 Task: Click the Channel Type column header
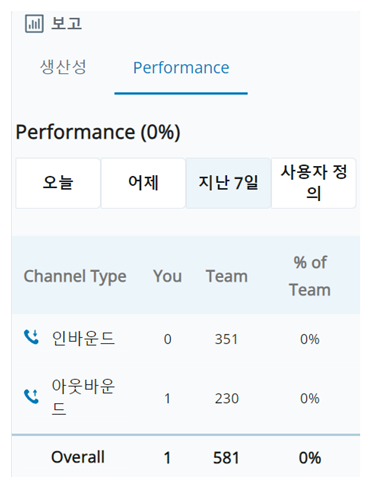(x=75, y=276)
